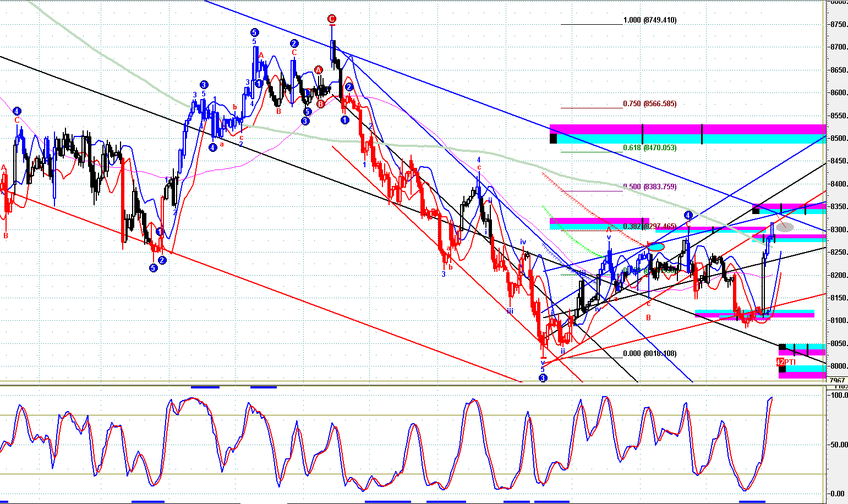The width and height of the screenshot is (848, 504).
Task: Click the 8000 price axis label
Action: pyautogui.click(x=839, y=366)
